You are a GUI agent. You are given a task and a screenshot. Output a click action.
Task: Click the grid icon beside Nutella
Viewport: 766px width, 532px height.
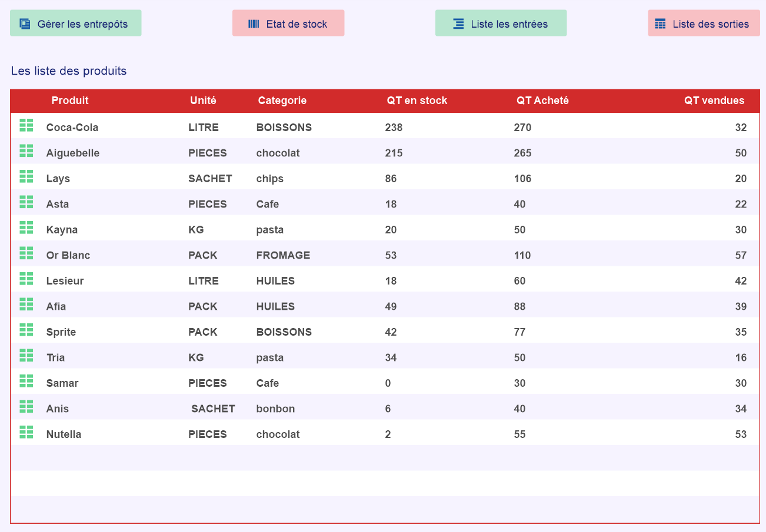[26, 431]
